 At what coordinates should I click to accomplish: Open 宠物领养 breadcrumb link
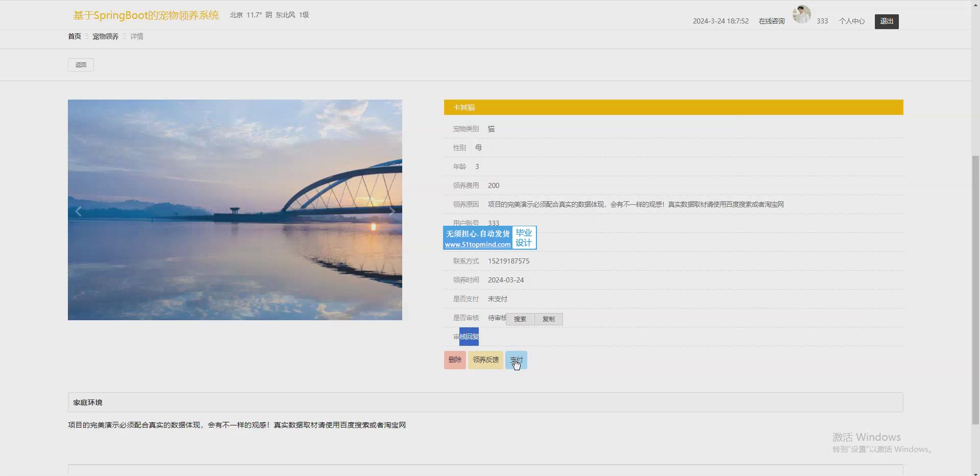point(105,36)
